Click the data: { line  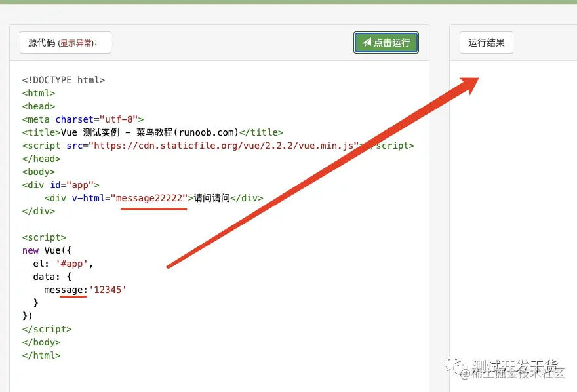[52, 277]
